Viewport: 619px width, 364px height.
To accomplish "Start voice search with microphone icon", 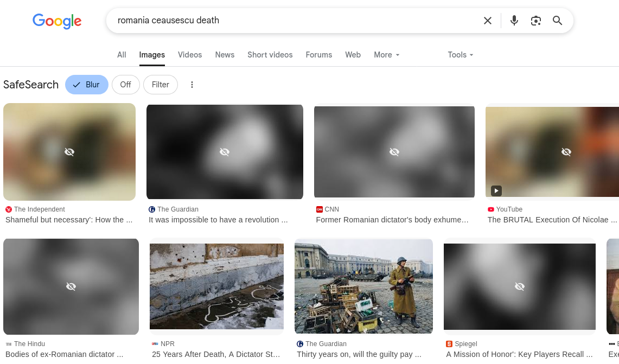I will (514, 21).
